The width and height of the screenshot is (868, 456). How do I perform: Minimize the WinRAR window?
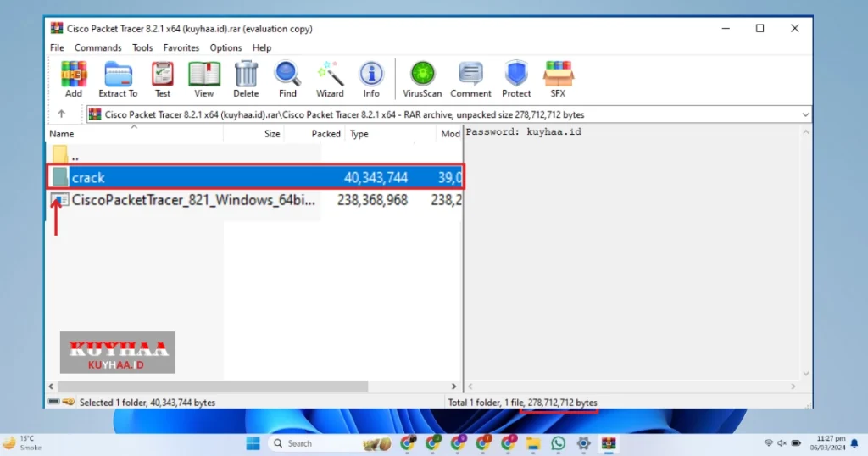point(726,28)
